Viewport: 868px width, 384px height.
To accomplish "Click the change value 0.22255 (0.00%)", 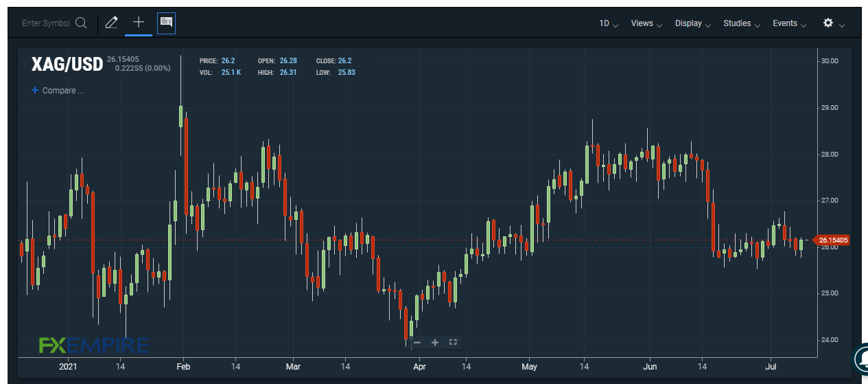I will [143, 68].
